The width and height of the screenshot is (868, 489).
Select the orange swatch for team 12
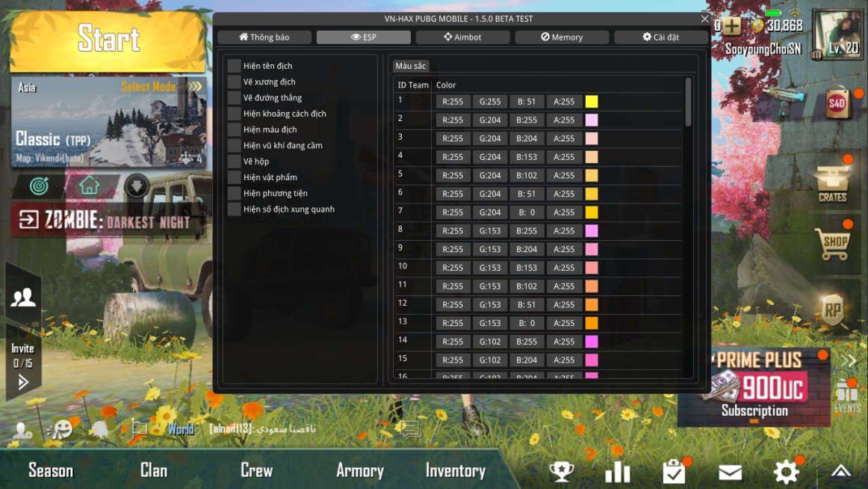click(592, 304)
